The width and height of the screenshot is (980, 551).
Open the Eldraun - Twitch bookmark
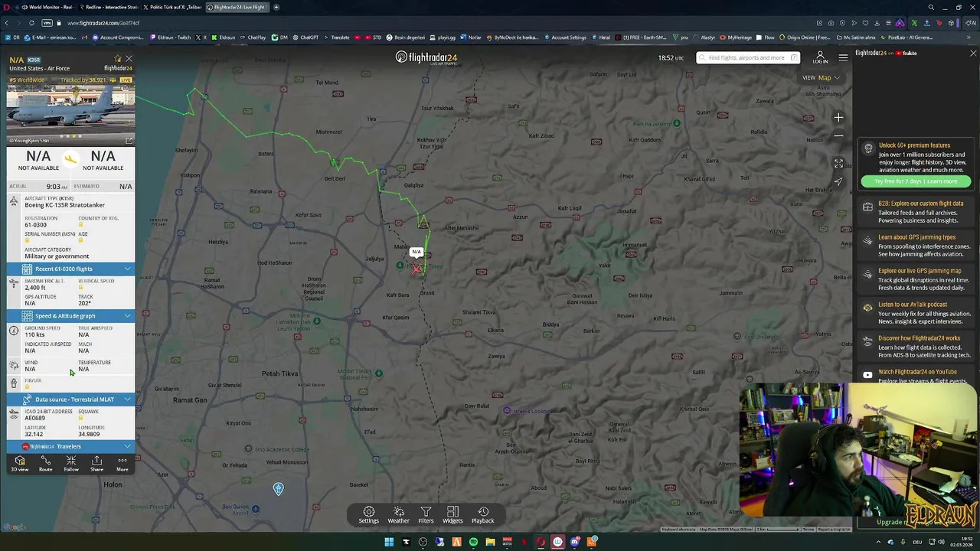click(171, 37)
